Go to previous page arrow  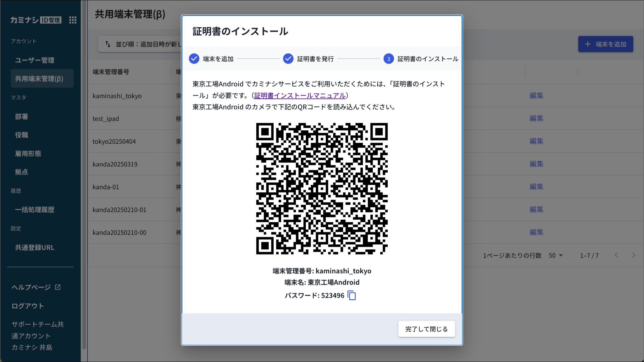616,255
